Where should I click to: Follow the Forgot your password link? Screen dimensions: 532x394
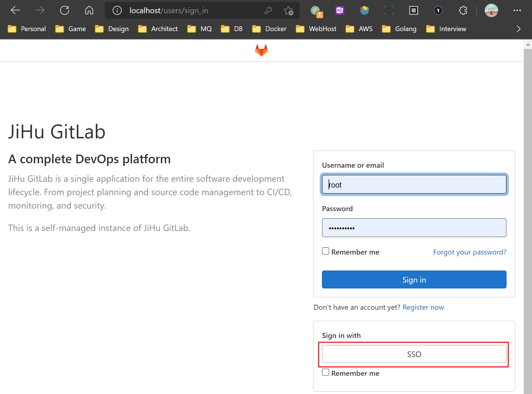(x=469, y=252)
